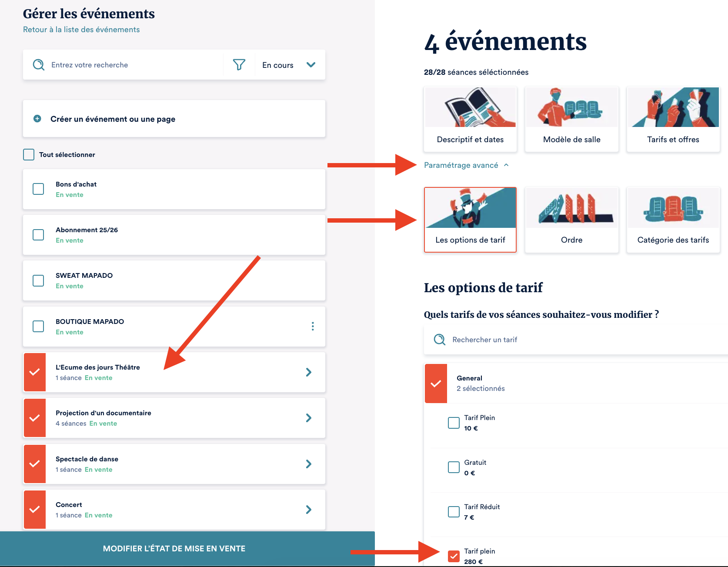This screenshot has height=567, width=728.
Task: Click the filter funnel icon
Action: 239,65
